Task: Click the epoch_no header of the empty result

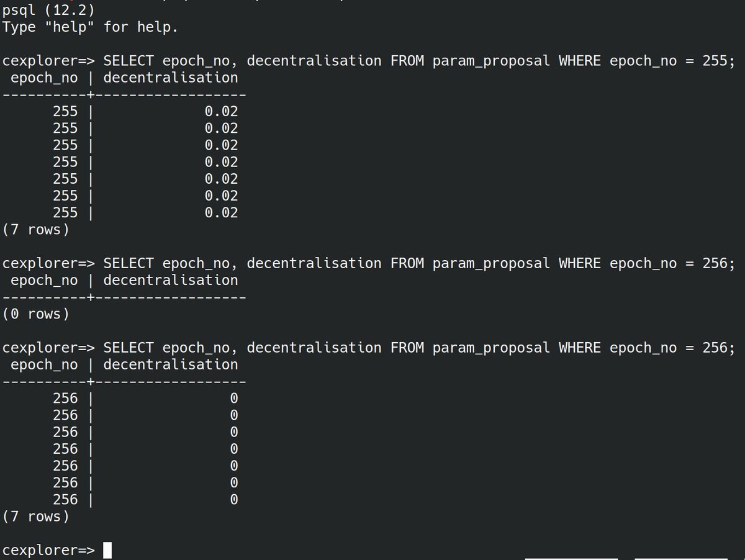Action: pyautogui.click(x=44, y=280)
